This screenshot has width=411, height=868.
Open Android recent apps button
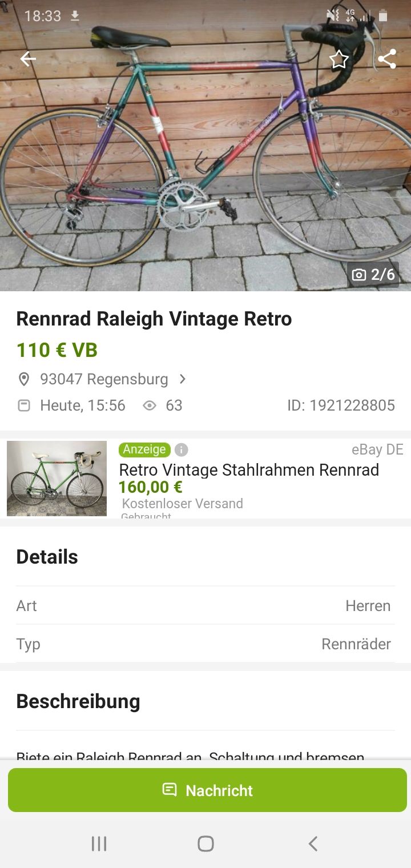(x=99, y=843)
